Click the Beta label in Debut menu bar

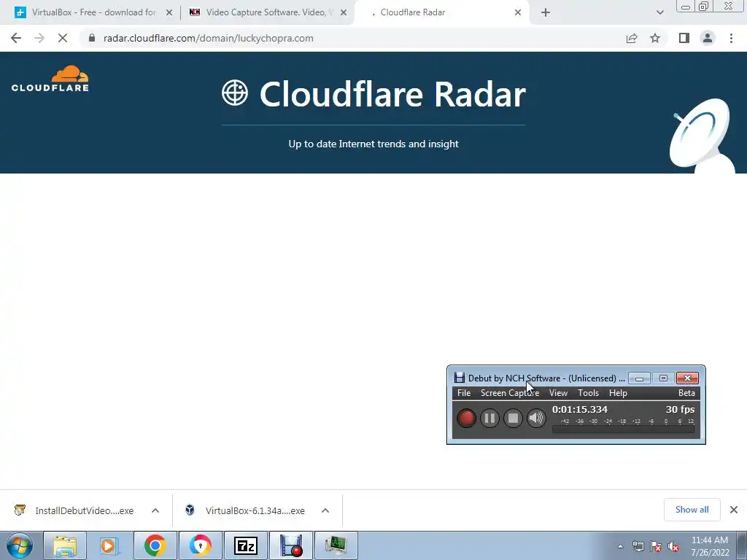click(686, 393)
